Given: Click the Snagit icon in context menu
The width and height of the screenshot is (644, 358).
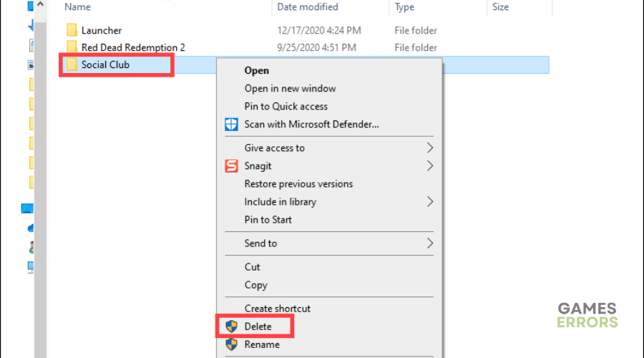Looking at the screenshot, I should 231,166.
